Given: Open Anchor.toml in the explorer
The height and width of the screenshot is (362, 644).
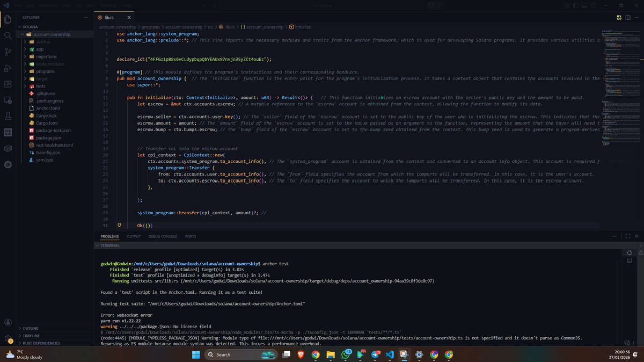Looking at the screenshot, I should [55, 108].
